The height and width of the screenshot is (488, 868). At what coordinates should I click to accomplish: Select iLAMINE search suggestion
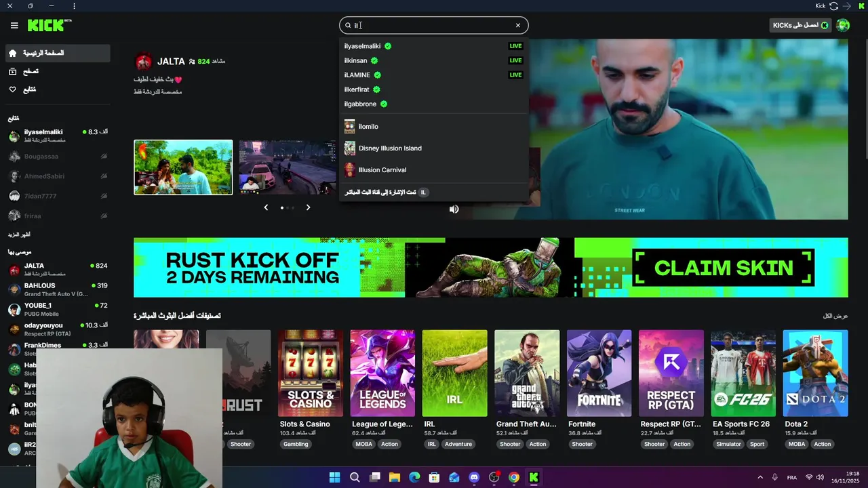coord(433,75)
